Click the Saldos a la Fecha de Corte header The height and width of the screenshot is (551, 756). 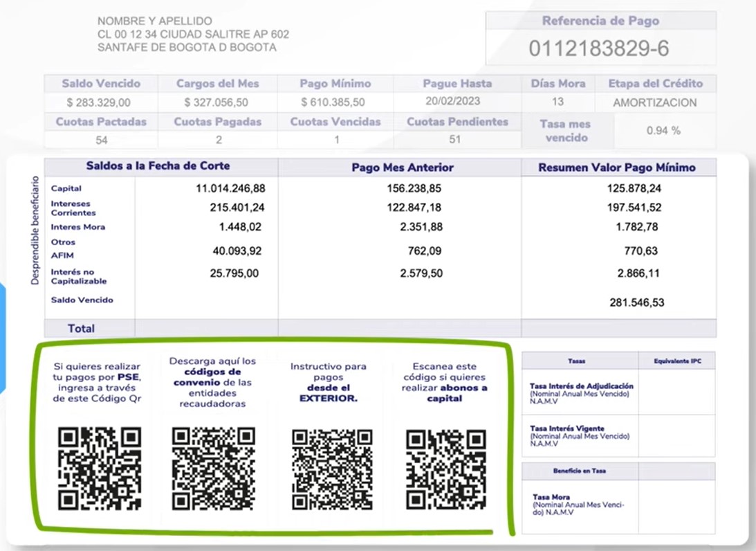pos(158,166)
